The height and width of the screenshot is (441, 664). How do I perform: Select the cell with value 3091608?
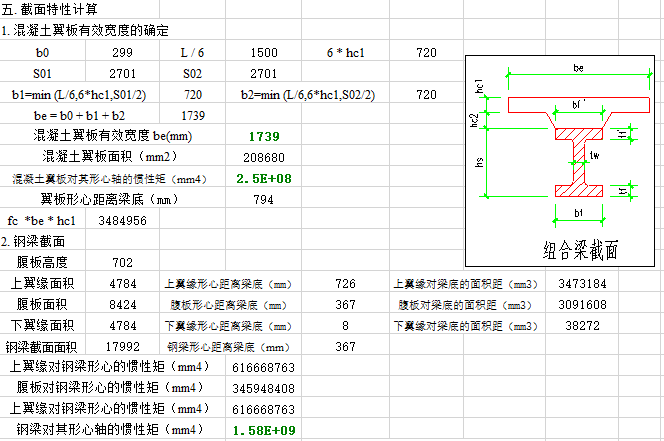pyautogui.click(x=582, y=305)
